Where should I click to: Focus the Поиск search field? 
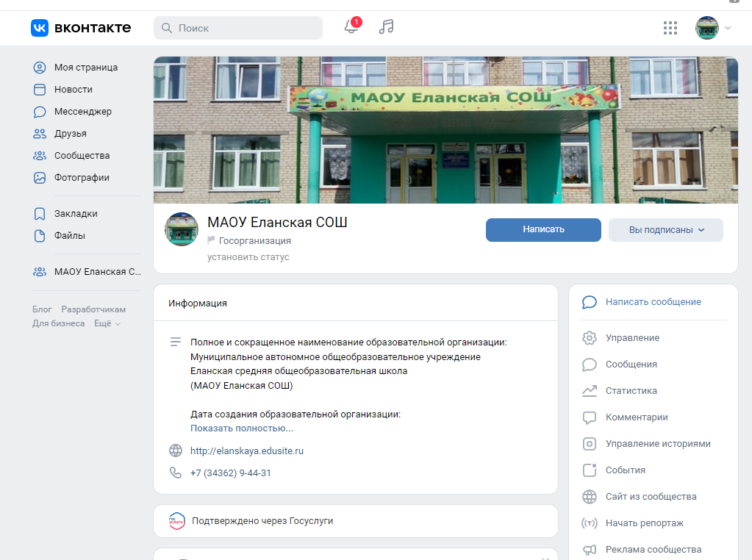click(x=238, y=28)
